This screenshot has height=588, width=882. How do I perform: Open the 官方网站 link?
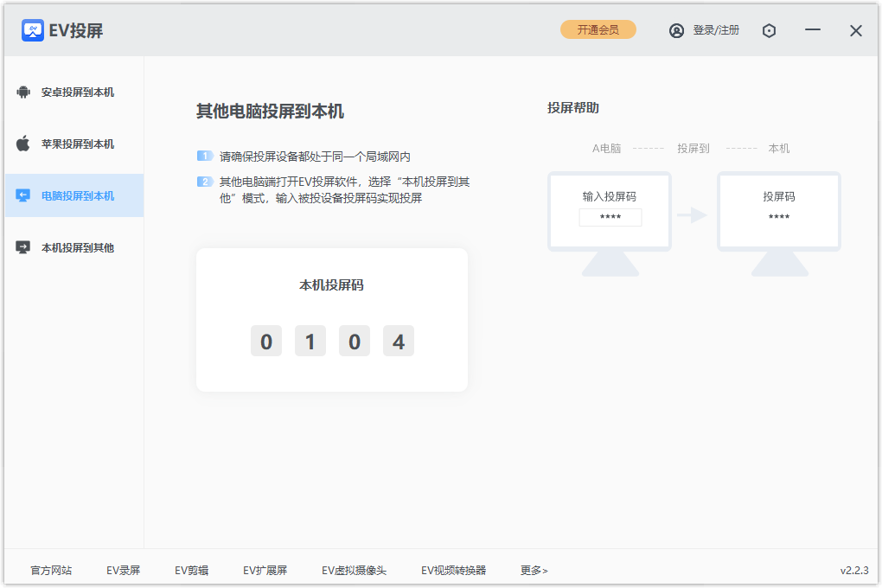51,571
